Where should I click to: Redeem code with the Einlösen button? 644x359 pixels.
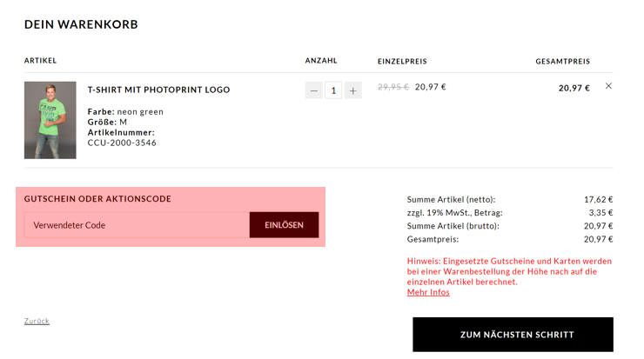tap(284, 225)
